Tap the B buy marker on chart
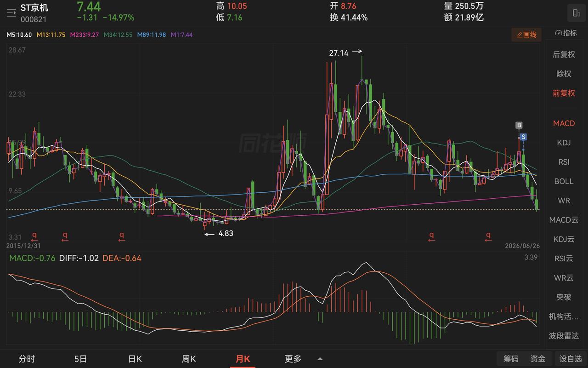 [x=519, y=125]
